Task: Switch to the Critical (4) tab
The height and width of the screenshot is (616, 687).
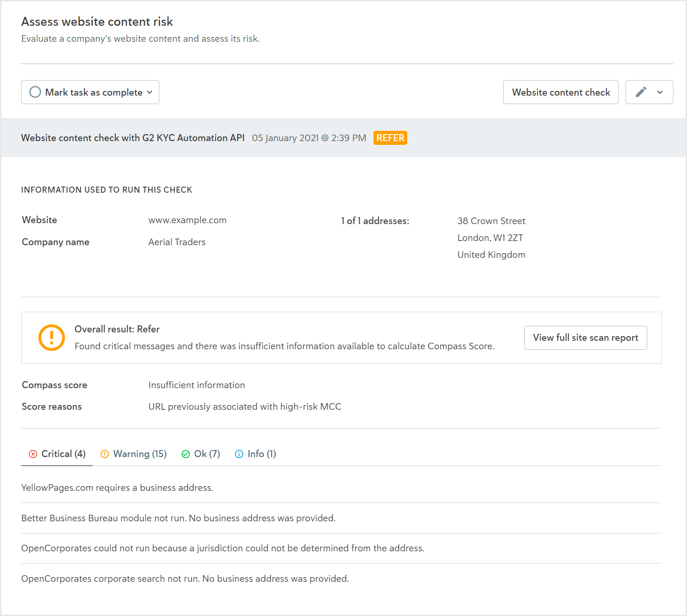Action: [57, 454]
